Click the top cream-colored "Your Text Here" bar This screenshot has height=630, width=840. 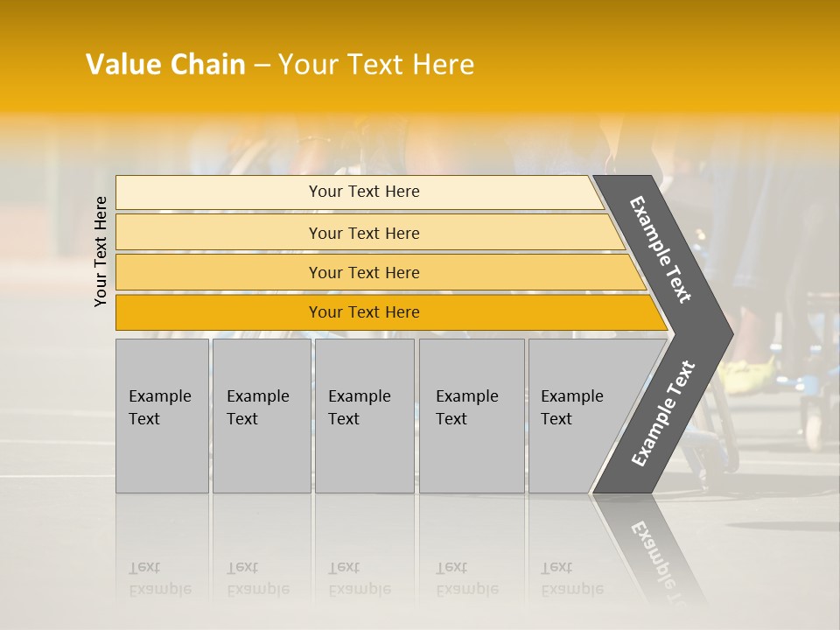click(364, 192)
